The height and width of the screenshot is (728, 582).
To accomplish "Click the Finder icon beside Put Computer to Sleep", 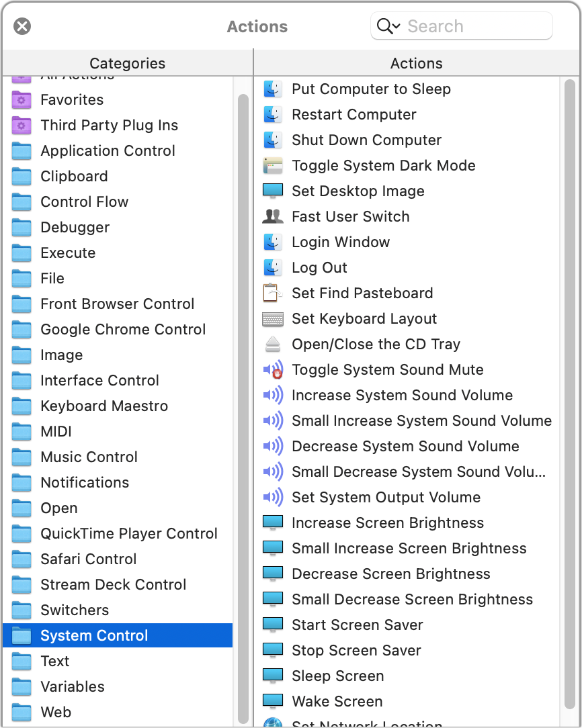I will (x=273, y=89).
